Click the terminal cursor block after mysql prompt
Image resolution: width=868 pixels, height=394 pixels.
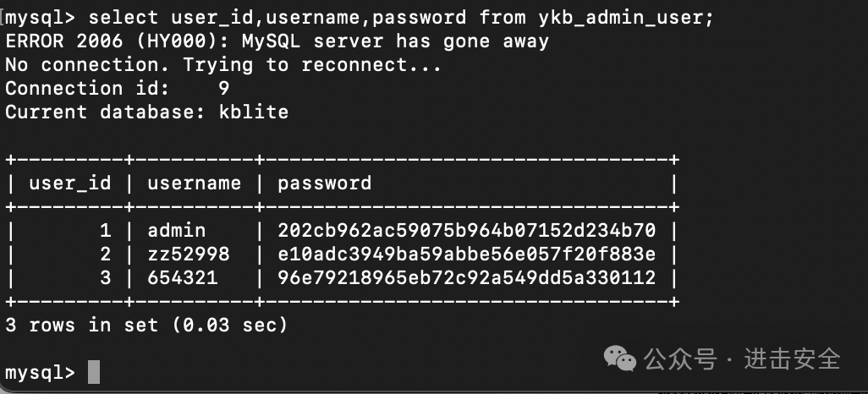point(94,372)
